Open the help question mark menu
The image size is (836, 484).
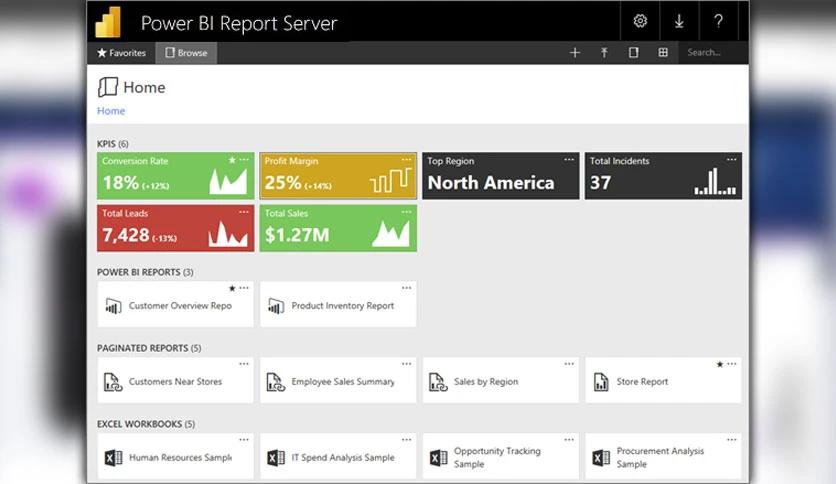click(x=718, y=21)
